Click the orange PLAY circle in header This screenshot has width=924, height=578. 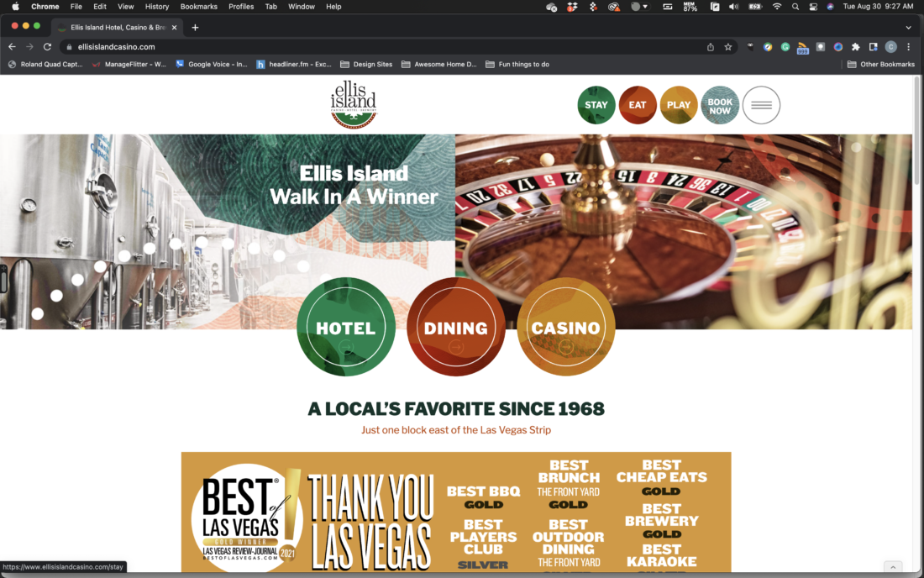[679, 105]
